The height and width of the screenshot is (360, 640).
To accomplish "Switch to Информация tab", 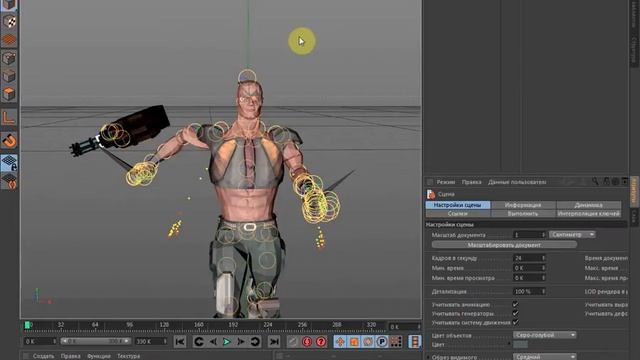I will 523,205.
